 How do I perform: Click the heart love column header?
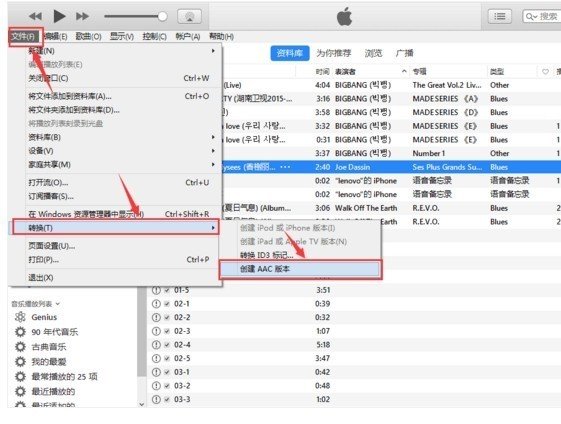pos(545,72)
